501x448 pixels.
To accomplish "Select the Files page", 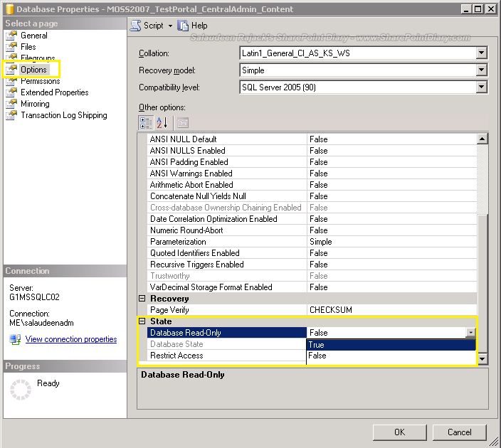I will tap(28, 47).
